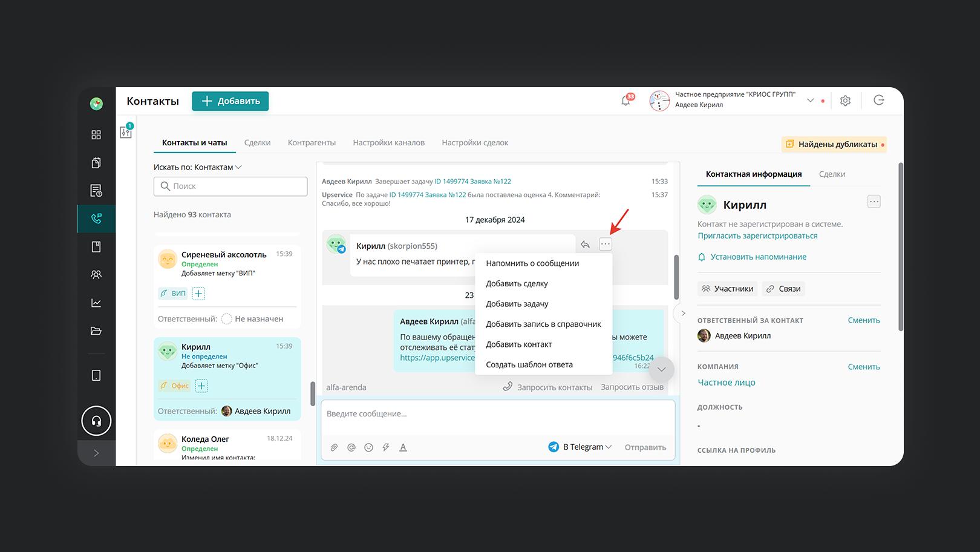
Task: Switch to the 'Контрагенты' tab
Action: point(312,143)
